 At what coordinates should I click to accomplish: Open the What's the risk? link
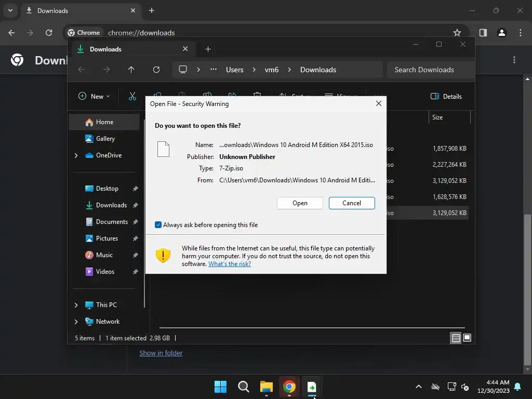[229, 263]
